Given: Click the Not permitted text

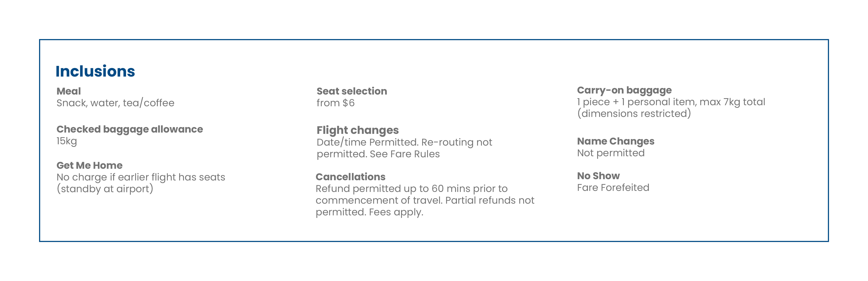Looking at the screenshot, I should tap(610, 153).
